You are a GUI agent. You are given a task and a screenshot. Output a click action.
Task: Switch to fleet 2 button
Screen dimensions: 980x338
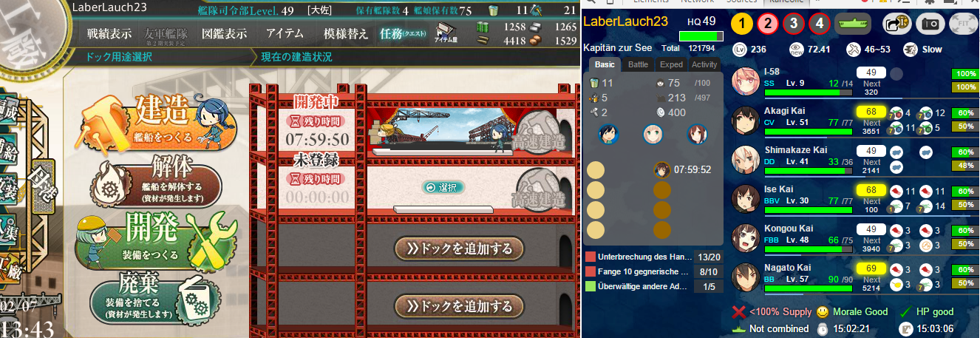tap(768, 24)
